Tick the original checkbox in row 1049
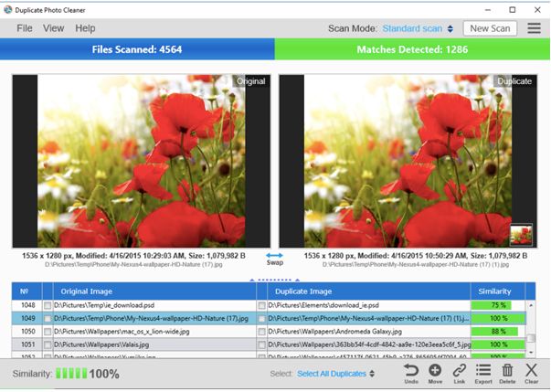 coord(48,319)
